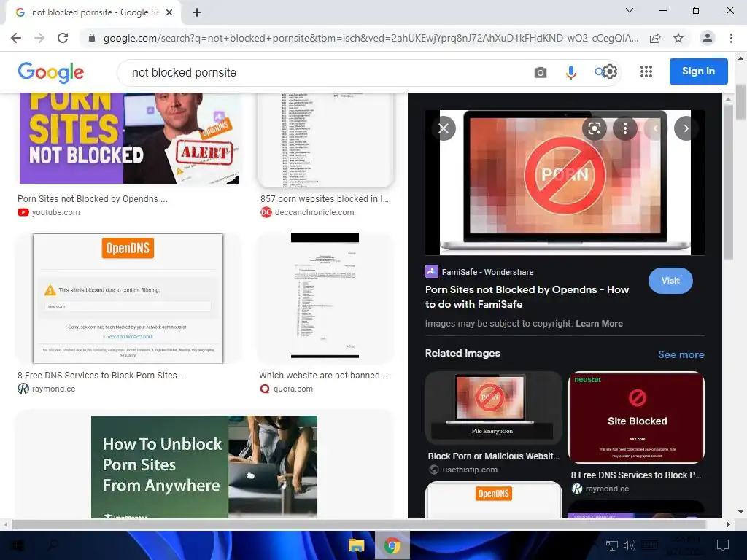
Task: Reload the current page
Action: (x=63, y=38)
